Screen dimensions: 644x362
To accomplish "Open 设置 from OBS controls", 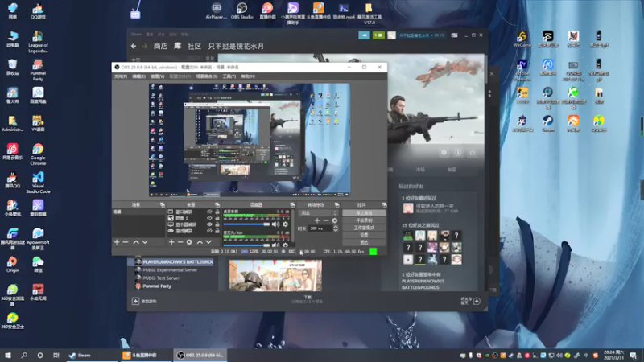I will click(364, 235).
